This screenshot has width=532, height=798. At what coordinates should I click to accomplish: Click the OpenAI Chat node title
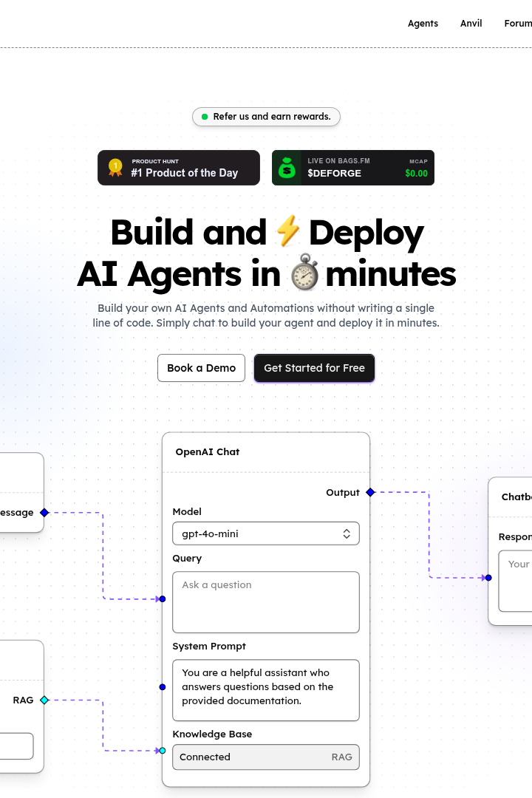click(207, 452)
